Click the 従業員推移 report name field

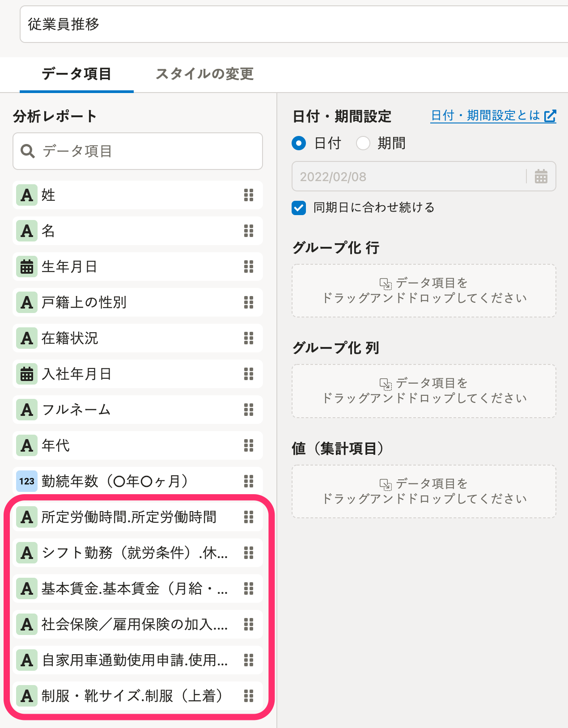click(294, 24)
